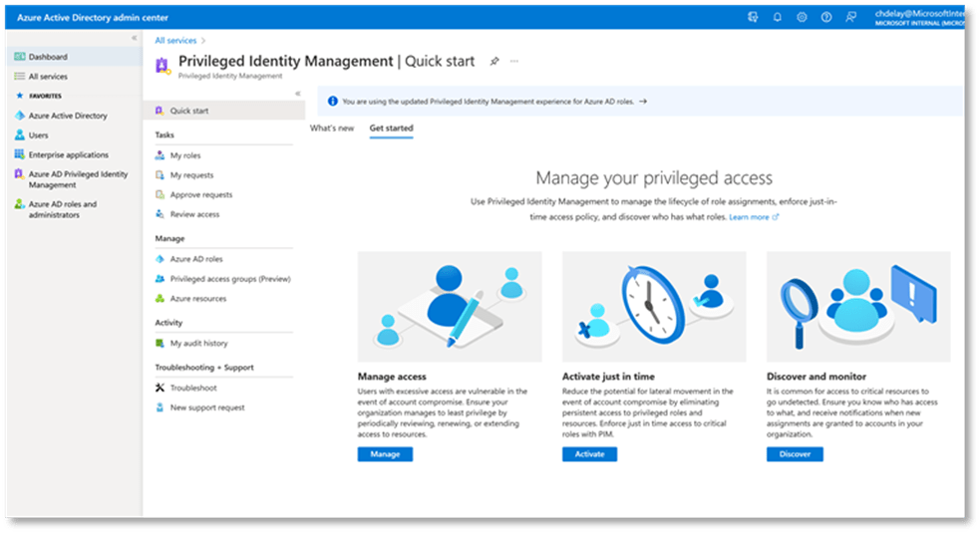Screen dimensions: 980x533
Task: Open Azure AD roles in Manage section
Action: tap(196, 259)
